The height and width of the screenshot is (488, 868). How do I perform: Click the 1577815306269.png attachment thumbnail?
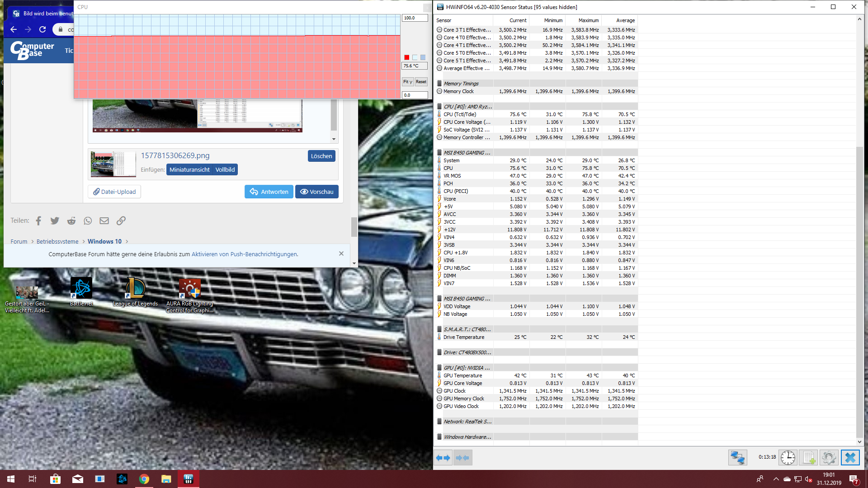tap(113, 164)
